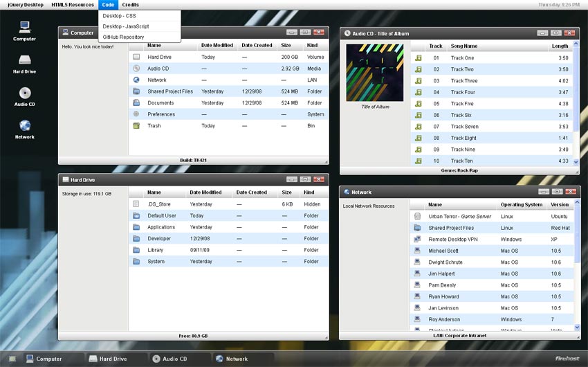
Task: Click the Hard Drive taskbar button
Action: 115,359
